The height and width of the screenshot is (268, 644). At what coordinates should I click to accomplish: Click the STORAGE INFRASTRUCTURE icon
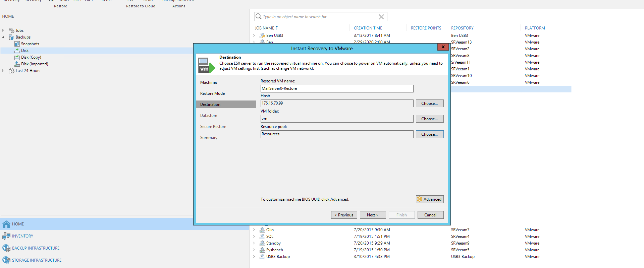click(x=6, y=260)
